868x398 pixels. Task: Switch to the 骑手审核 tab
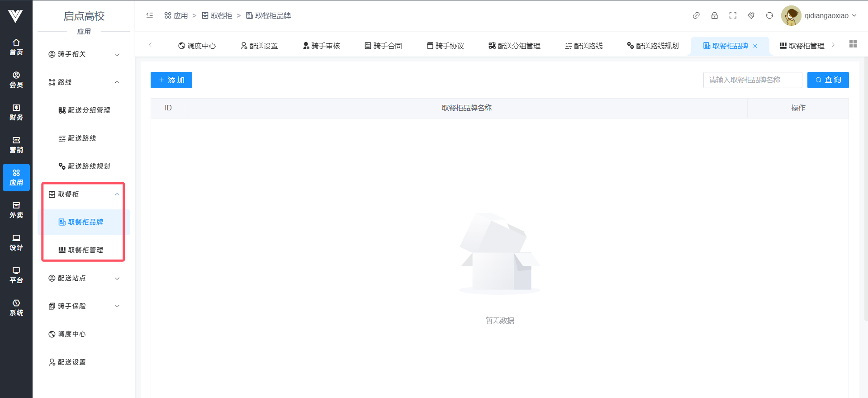click(x=322, y=46)
